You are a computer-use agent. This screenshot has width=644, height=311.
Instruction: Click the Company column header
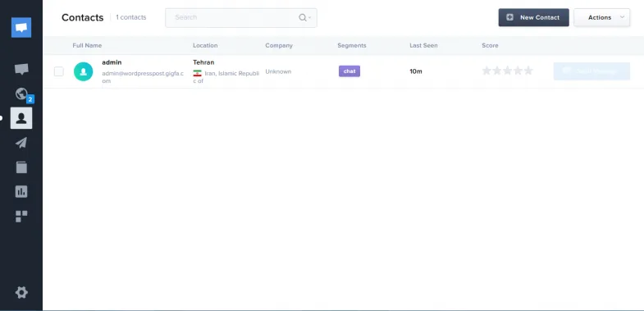(279, 46)
